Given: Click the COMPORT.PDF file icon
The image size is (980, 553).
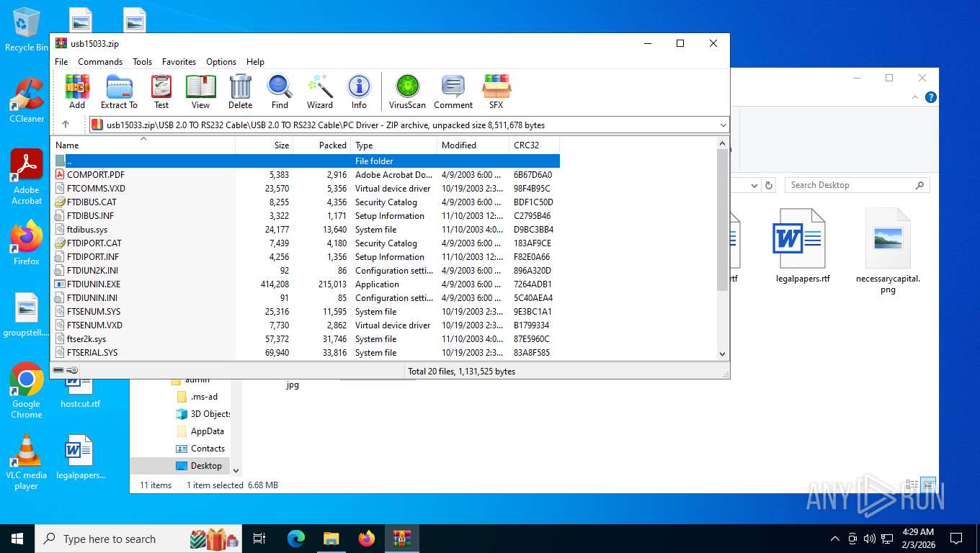Looking at the screenshot, I should 61,174.
